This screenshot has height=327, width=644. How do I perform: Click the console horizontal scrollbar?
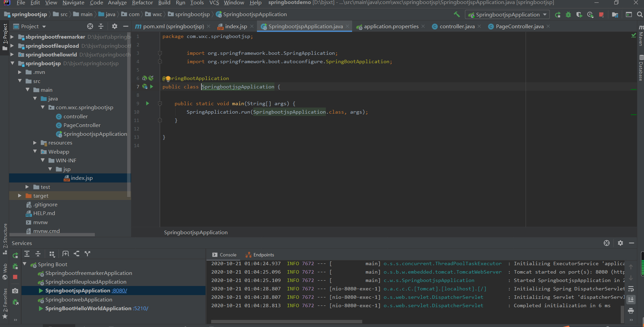pos(286,322)
